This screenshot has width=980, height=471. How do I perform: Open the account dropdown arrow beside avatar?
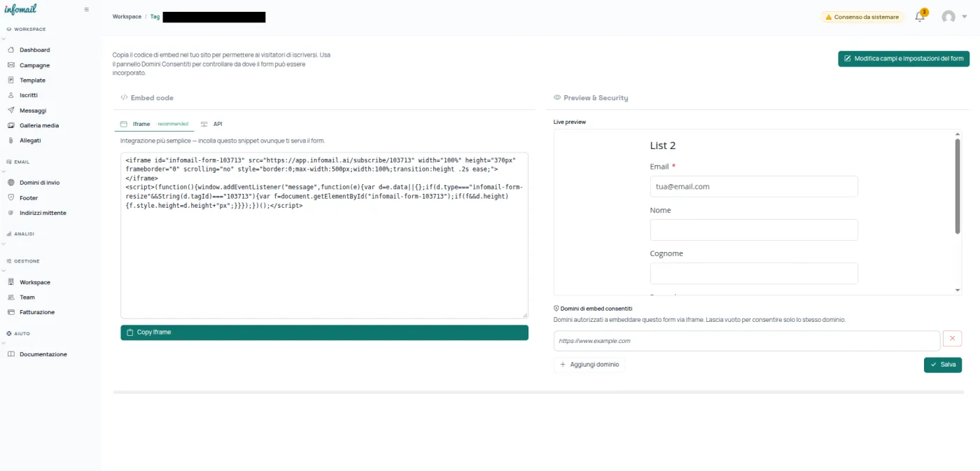965,17
